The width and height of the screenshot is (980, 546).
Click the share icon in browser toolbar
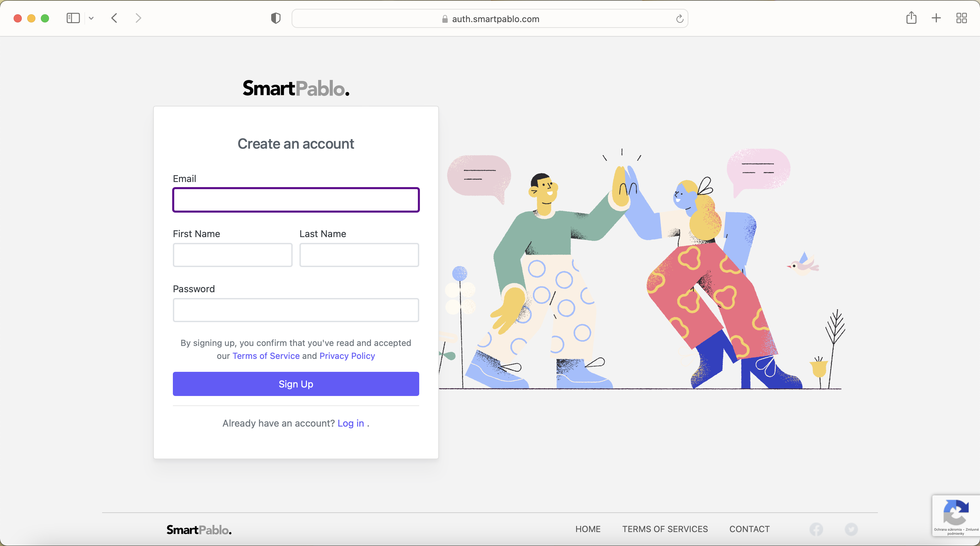pyautogui.click(x=911, y=18)
